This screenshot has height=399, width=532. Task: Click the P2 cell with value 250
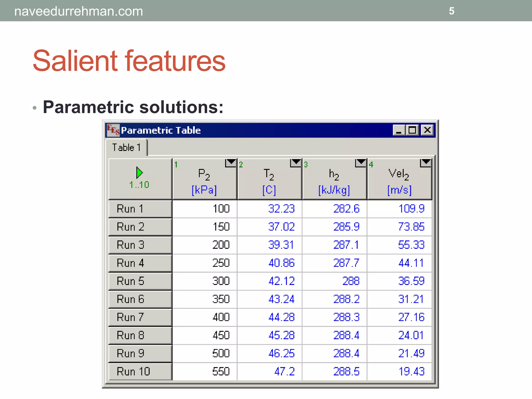[x=205, y=263]
